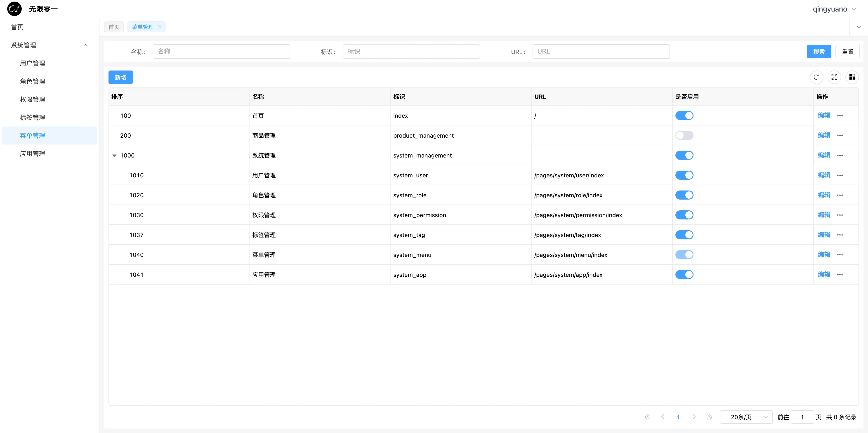This screenshot has height=433, width=868.
Task: Open the column settings grid icon
Action: click(x=852, y=77)
